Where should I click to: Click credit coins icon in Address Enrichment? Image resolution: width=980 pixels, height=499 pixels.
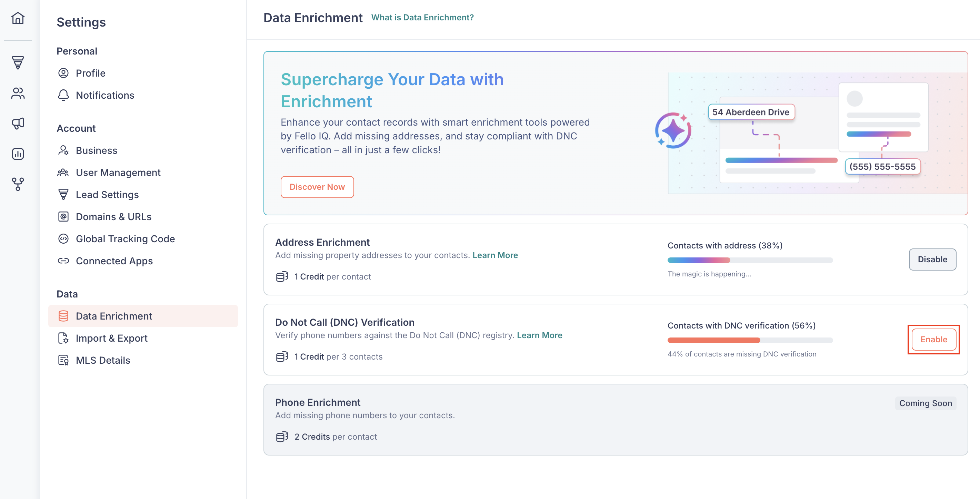(282, 277)
